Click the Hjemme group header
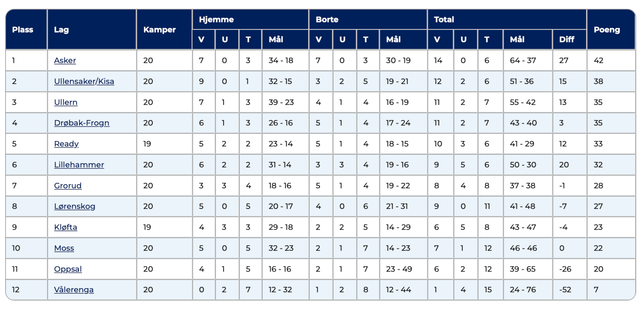The width and height of the screenshot is (644, 310). pos(216,20)
